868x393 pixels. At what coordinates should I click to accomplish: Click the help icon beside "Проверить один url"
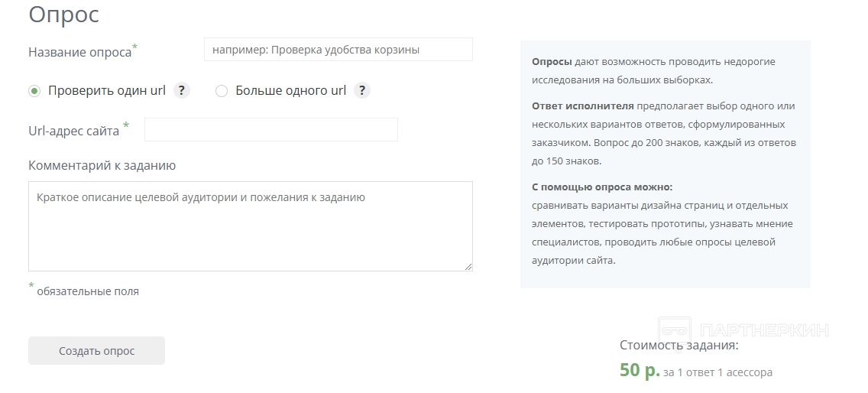click(181, 90)
